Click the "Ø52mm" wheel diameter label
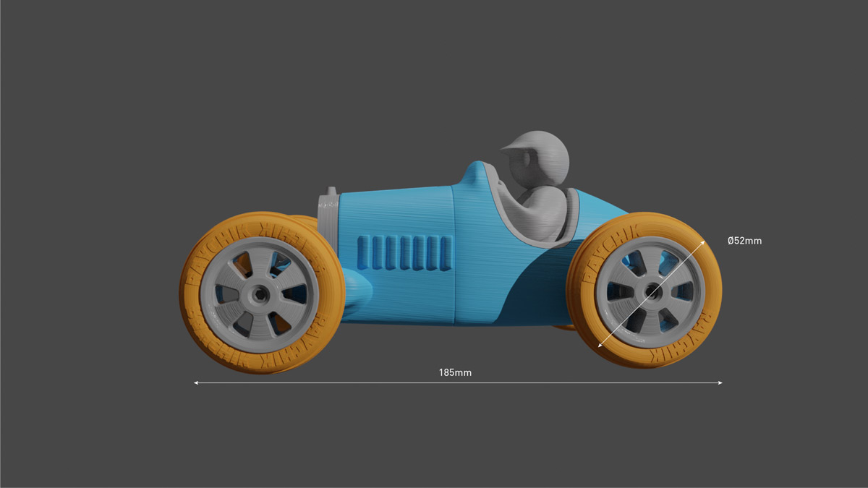Screen dimensions: 868x488 744,241
